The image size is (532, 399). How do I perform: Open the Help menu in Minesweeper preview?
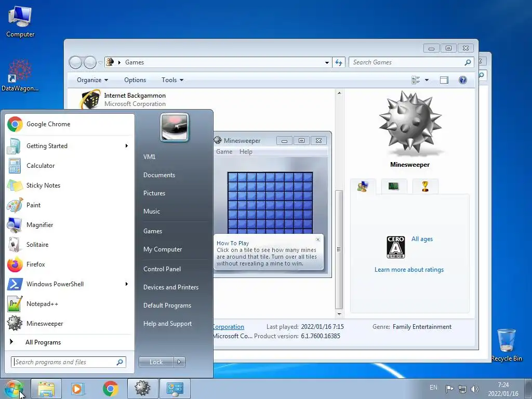246,152
